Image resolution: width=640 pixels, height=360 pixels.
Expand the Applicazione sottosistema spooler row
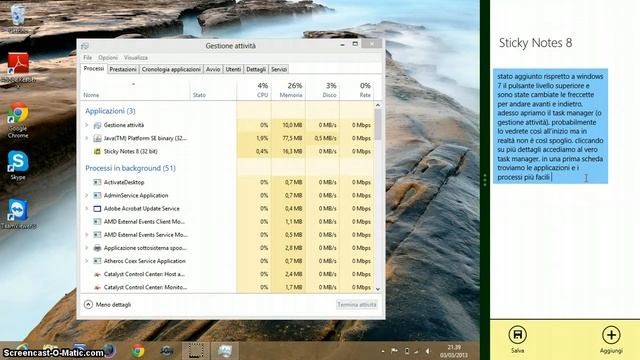[87, 248]
